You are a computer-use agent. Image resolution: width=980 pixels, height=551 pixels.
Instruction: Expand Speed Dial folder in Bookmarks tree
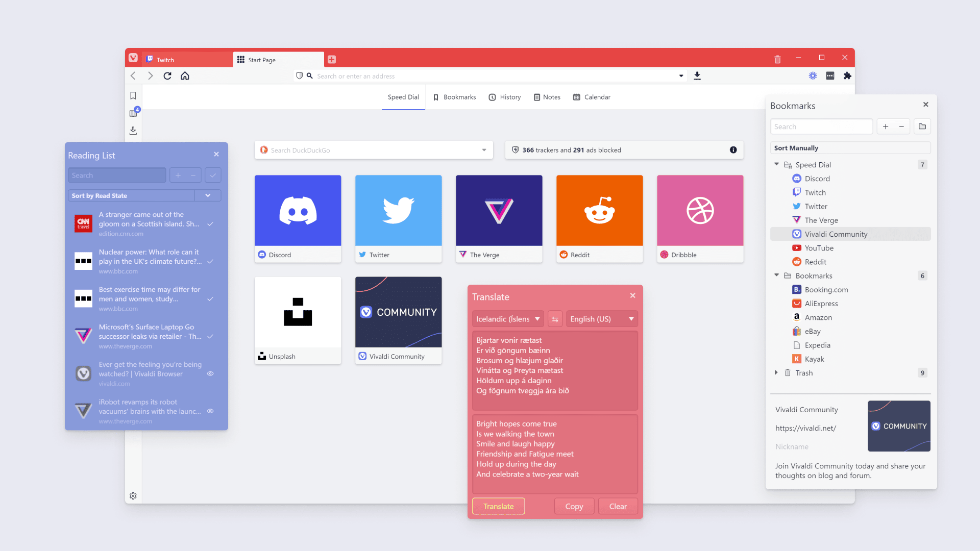(x=777, y=164)
